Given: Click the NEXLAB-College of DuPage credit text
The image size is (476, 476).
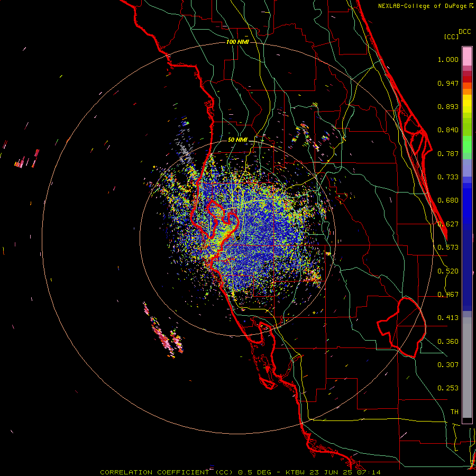Looking at the screenshot, I should 422,6.
